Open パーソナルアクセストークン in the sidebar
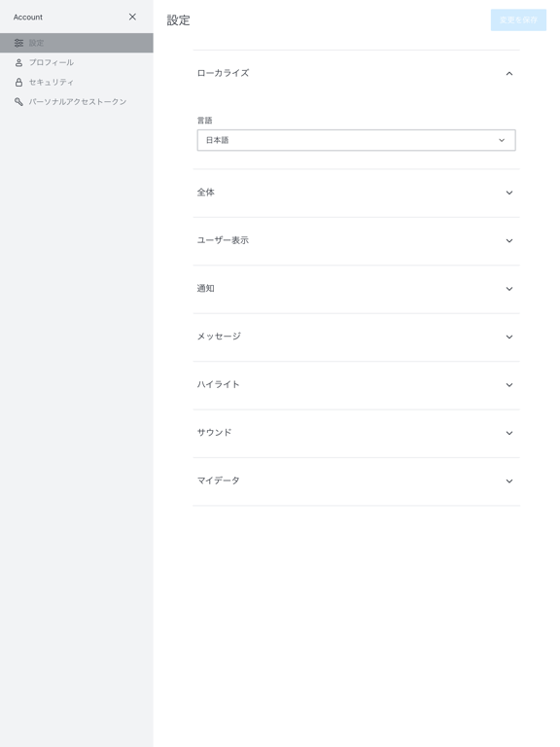 (x=77, y=101)
